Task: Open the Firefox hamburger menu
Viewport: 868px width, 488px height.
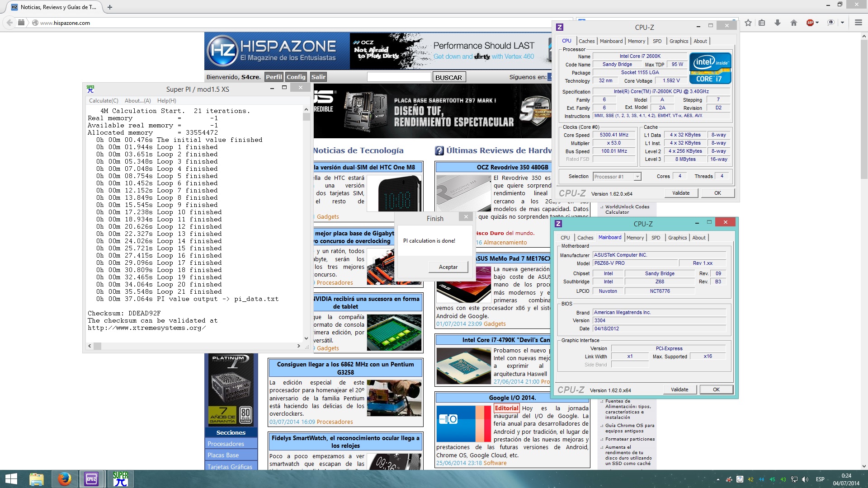Action: coord(858,23)
